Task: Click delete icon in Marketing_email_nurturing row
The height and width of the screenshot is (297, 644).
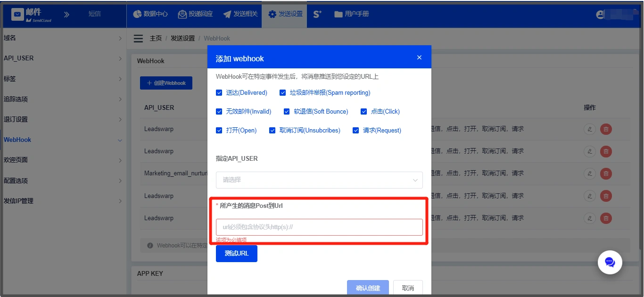Action: [606, 173]
